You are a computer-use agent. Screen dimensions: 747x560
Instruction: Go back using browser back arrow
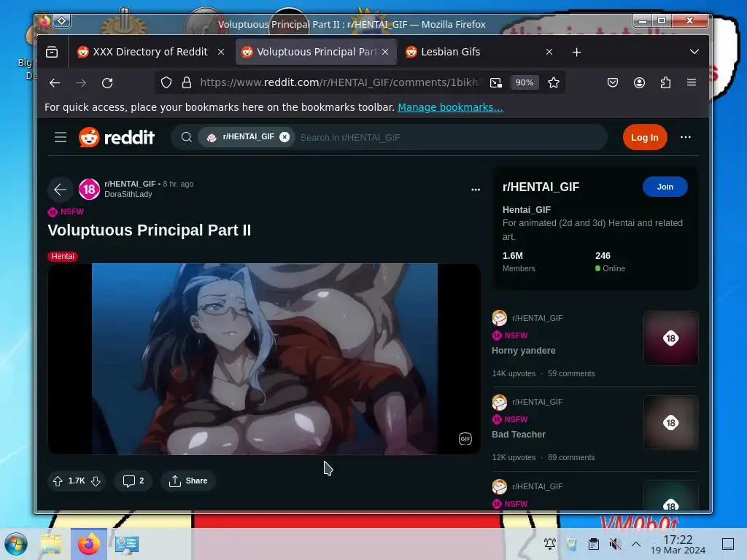(x=55, y=83)
